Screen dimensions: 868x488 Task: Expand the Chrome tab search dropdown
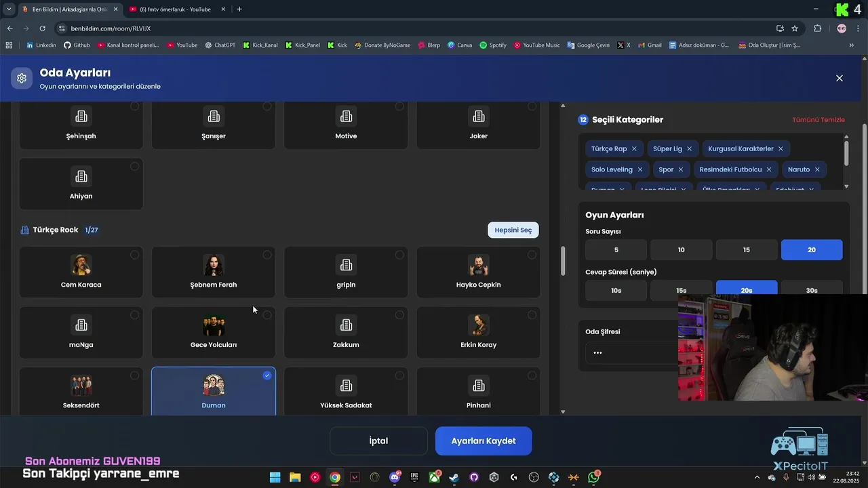(8, 9)
